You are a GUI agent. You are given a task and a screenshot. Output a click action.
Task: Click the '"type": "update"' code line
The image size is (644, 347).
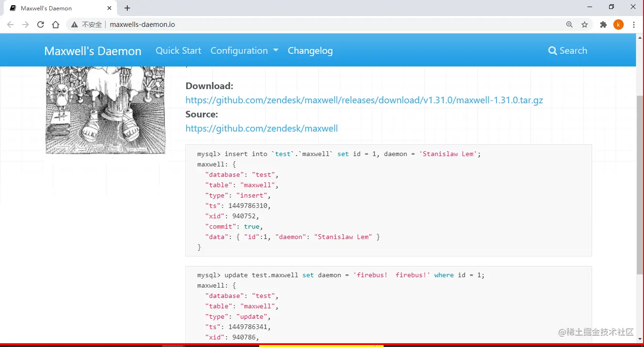(238, 316)
